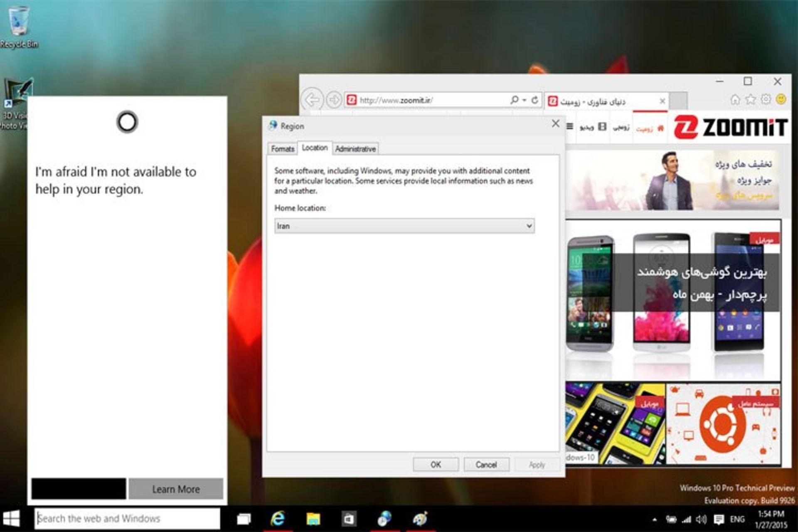This screenshot has height=532, width=798.
Task: Open the Store app on the taskbar
Action: coord(348,519)
